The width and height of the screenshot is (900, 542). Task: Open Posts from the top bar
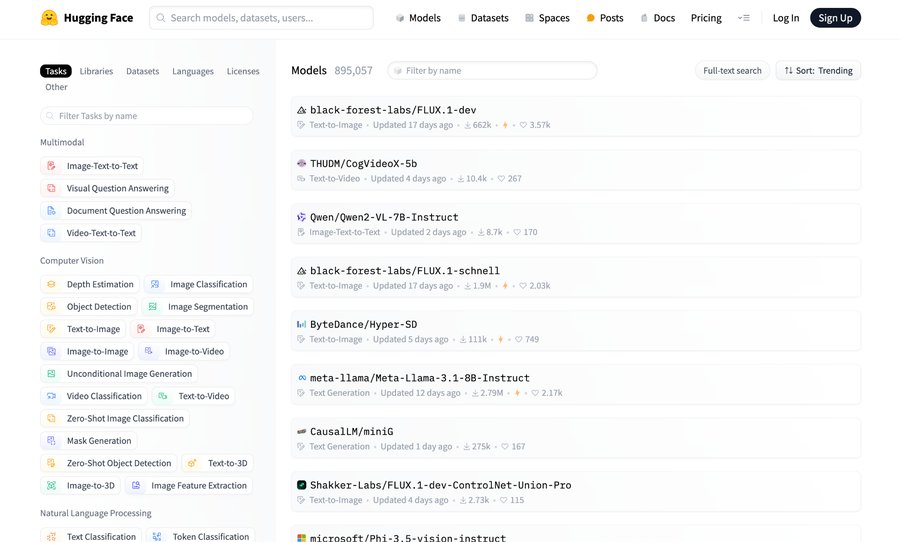(x=604, y=18)
